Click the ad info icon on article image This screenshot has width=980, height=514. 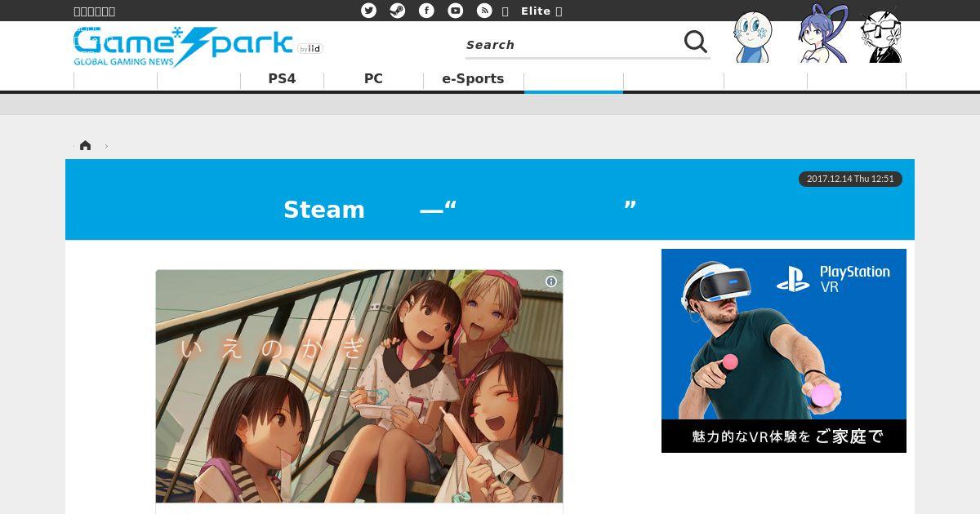coord(551,281)
